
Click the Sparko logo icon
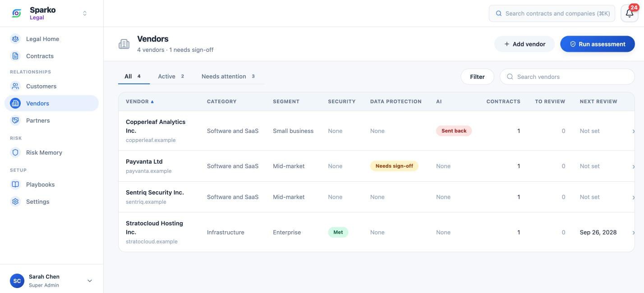click(17, 13)
